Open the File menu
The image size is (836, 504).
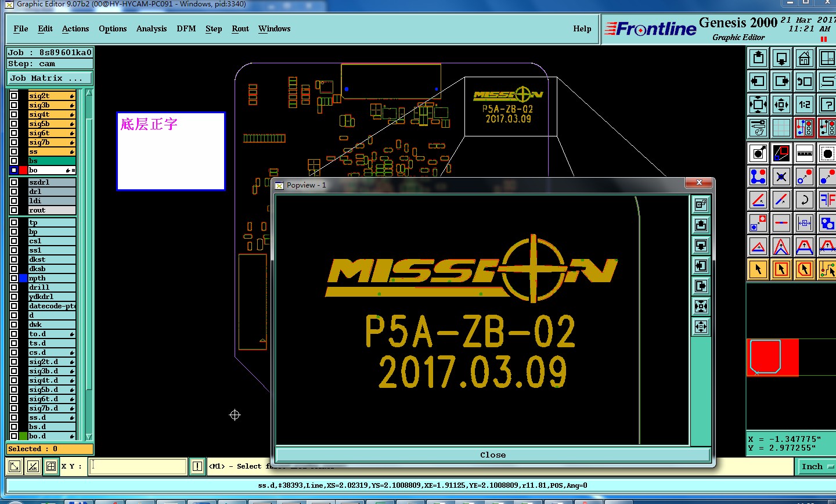pyautogui.click(x=21, y=28)
